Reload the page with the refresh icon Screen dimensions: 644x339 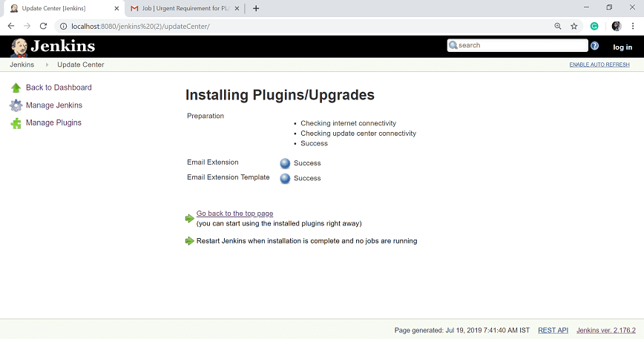coord(43,26)
